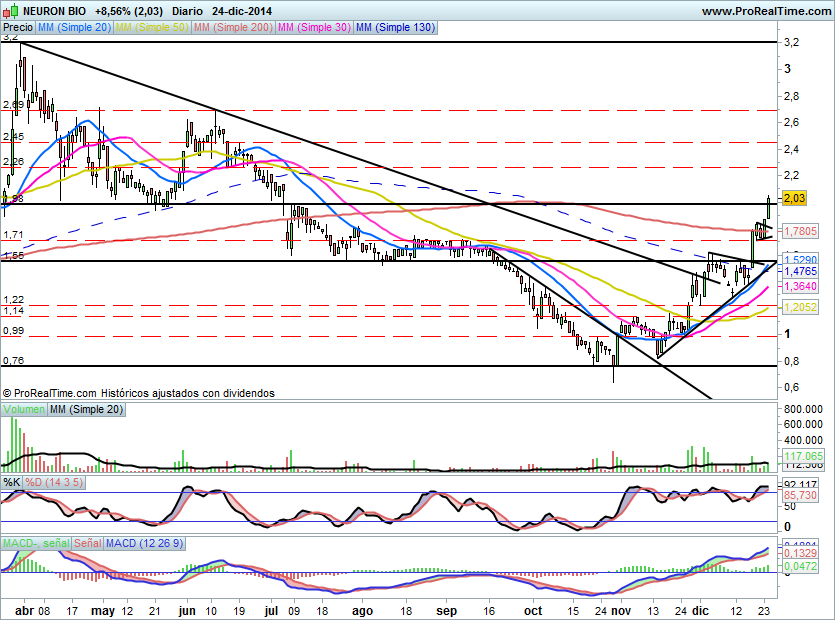
Task: Select the %K stochastic label
Action: point(11,482)
